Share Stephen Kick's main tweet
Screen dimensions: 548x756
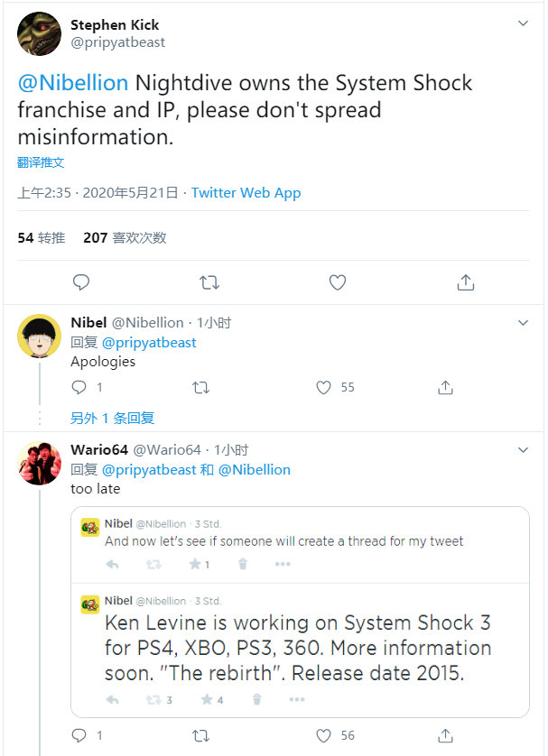466,282
